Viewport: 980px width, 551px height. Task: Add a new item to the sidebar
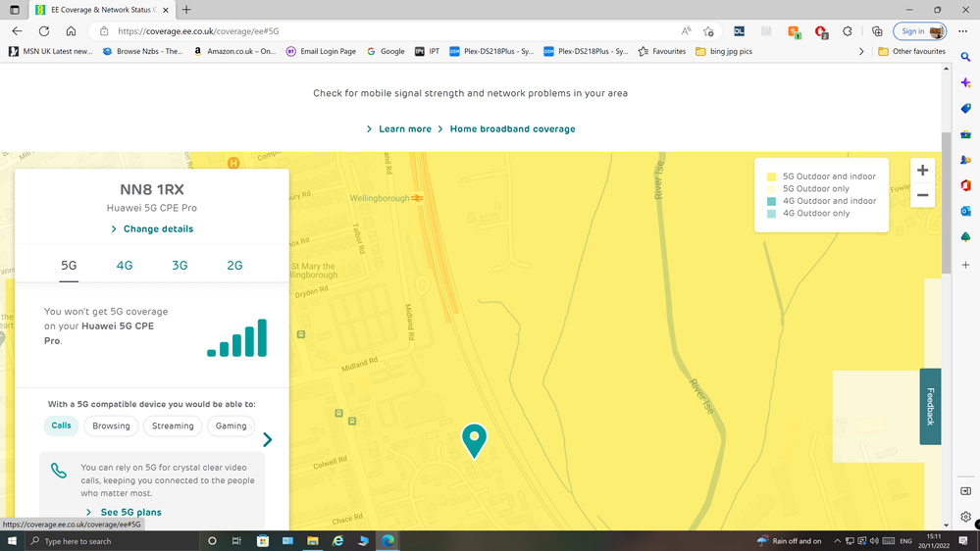965,265
